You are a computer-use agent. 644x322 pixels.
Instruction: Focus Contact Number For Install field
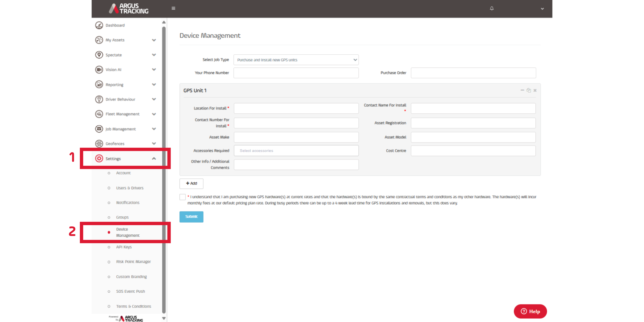click(296, 123)
